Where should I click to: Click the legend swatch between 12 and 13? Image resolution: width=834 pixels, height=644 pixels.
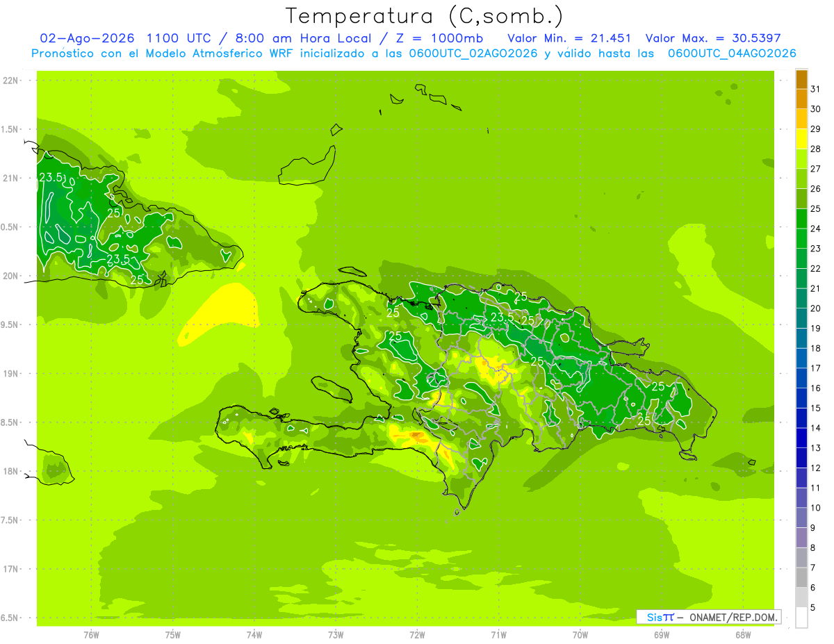pos(801,458)
